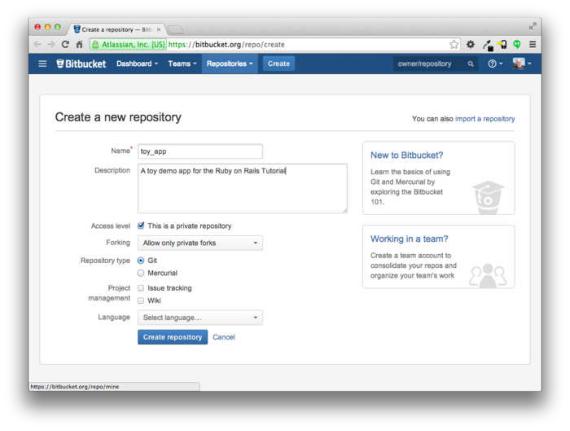Click the browser back arrow
The width and height of the screenshot is (570, 431).
pyautogui.click(x=37, y=44)
